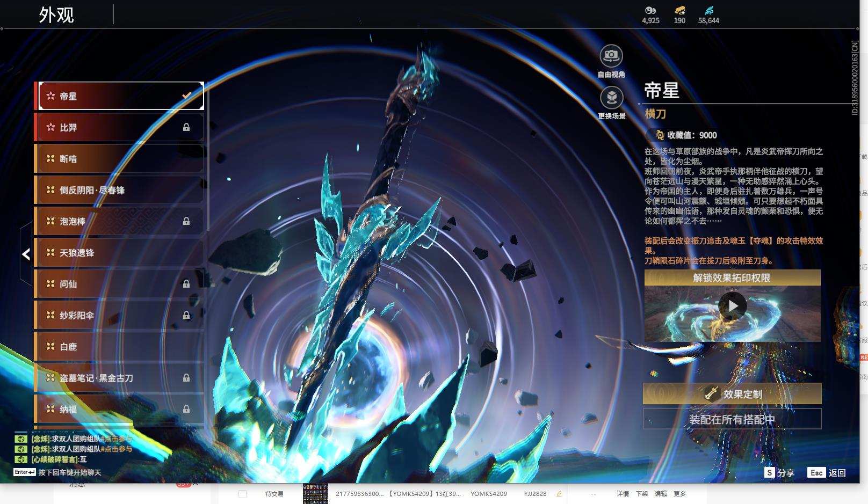Click the item thumbnail in the background trade row
This screenshot has width=868, height=504.
315,494
